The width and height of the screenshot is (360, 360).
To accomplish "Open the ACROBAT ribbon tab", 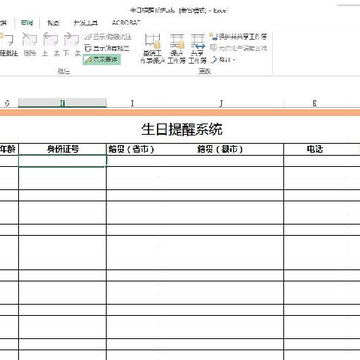I will pyautogui.click(x=126, y=23).
